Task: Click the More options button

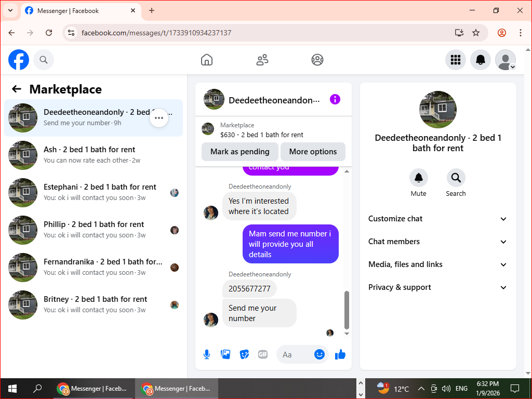Action: (x=313, y=152)
